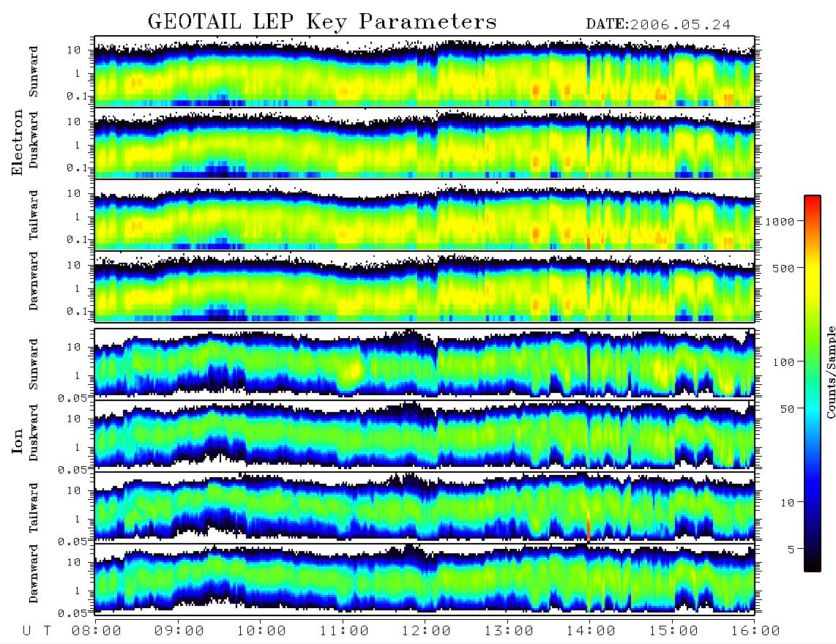Click the rainbow Counts/Sample color bar
Image resolution: width=836 pixels, height=644 pixels.
pyautogui.click(x=813, y=384)
